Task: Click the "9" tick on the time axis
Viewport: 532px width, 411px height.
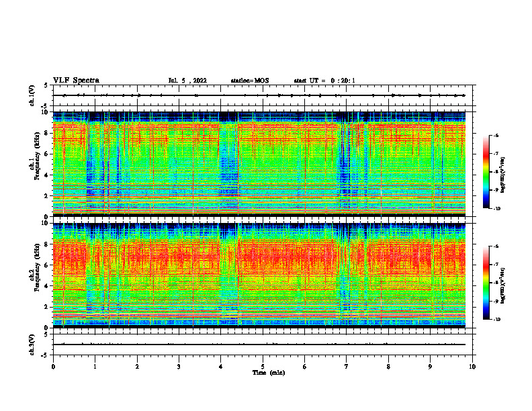Action: click(x=430, y=367)
